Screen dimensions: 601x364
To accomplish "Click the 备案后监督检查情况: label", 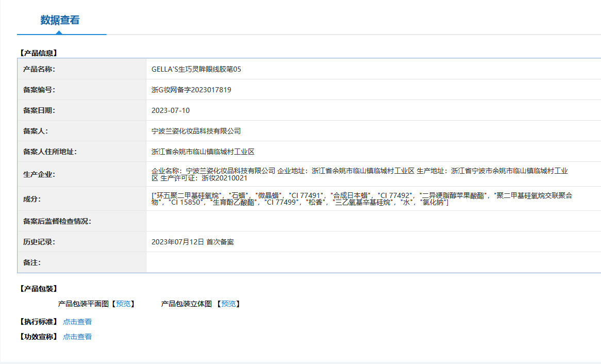I will (57, 221).
